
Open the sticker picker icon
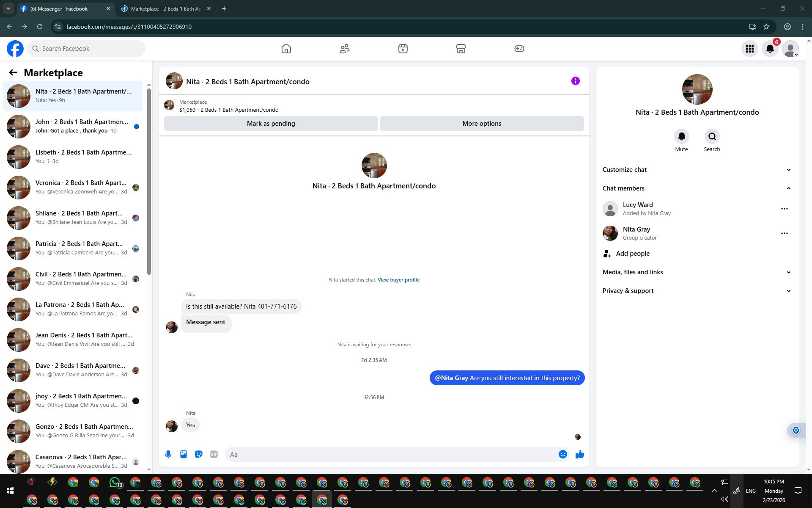pyautogui.click(x=199, y=454)
